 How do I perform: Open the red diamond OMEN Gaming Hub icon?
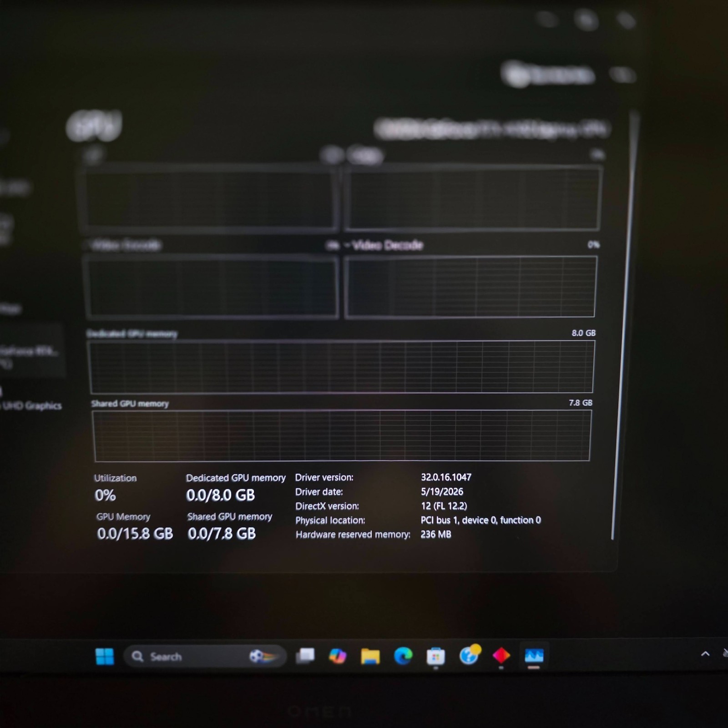click(501, 656)
